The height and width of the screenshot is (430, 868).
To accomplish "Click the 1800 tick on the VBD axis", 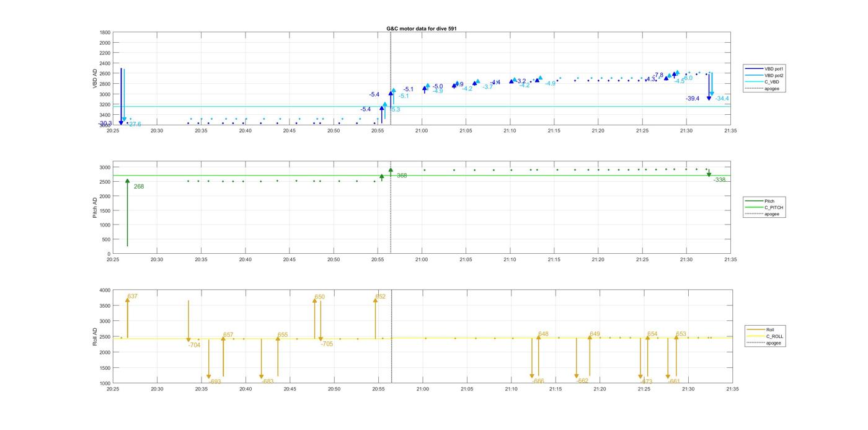I will pos(105,32).
